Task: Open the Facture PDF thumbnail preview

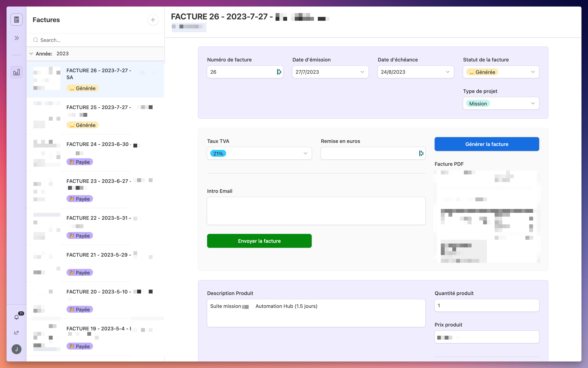Action: pyautogui.click(x=487, y=217)
